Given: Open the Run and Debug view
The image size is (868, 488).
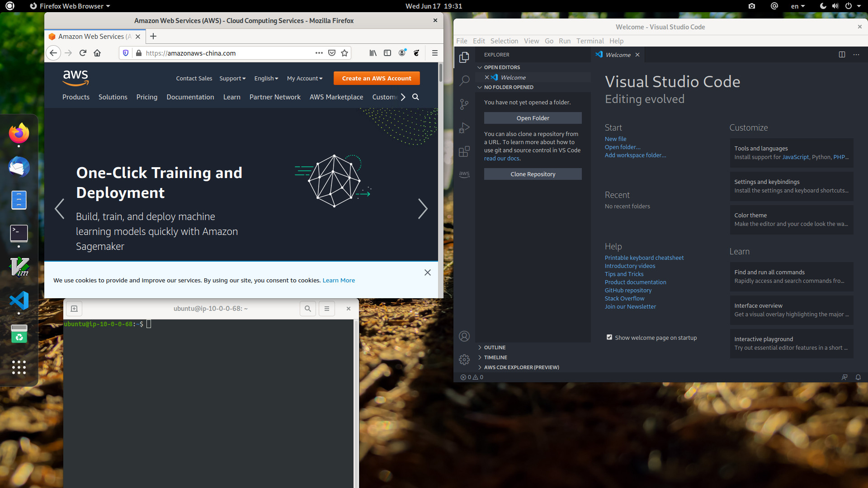Looking at the screenshot, I should coord(464,128).
